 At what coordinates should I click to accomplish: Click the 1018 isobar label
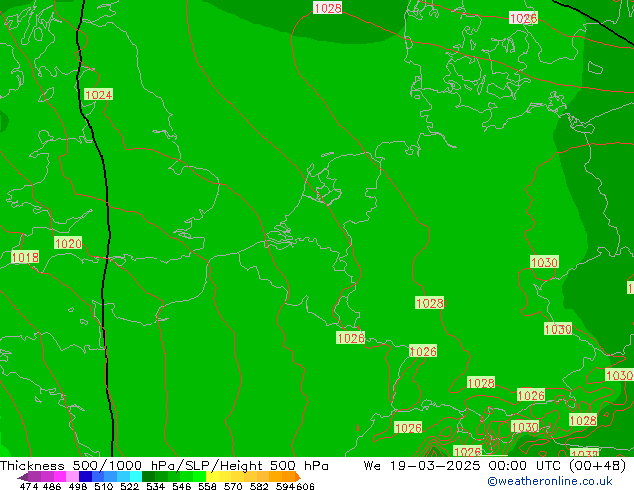click(x=25, y=257)
